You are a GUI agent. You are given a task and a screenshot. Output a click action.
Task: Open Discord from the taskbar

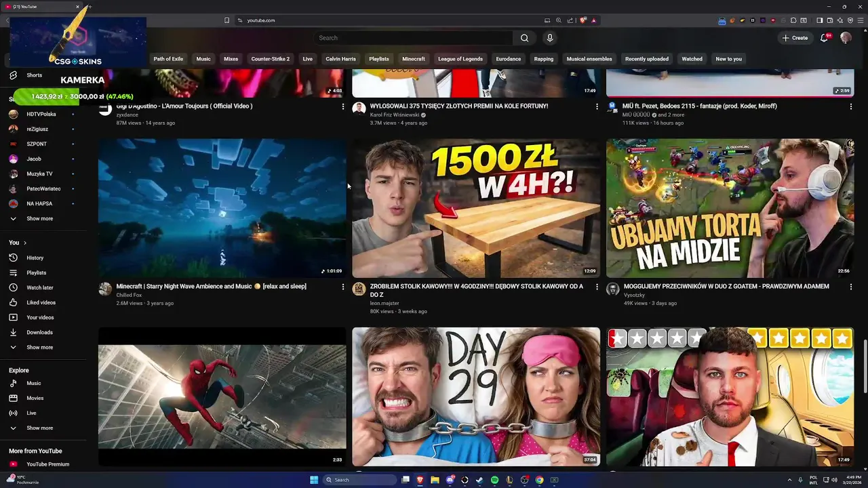click(x=450, y=480)
